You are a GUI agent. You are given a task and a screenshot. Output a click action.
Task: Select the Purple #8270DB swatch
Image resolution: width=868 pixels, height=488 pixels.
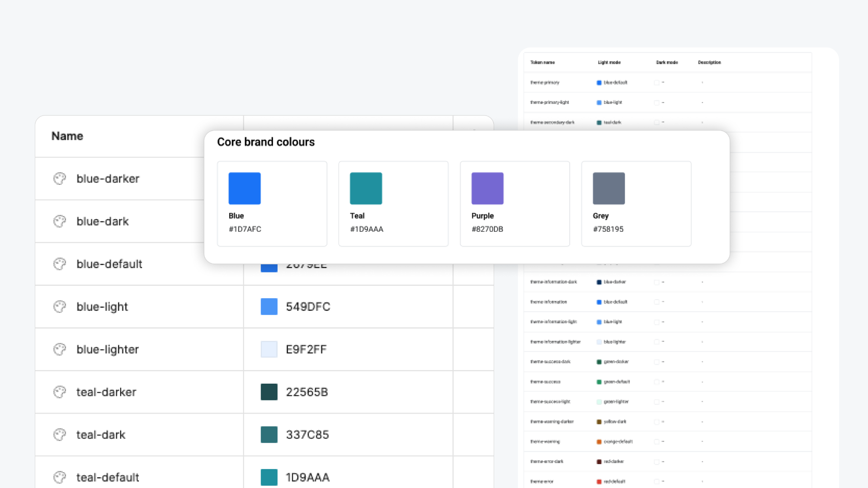(487, 188)
